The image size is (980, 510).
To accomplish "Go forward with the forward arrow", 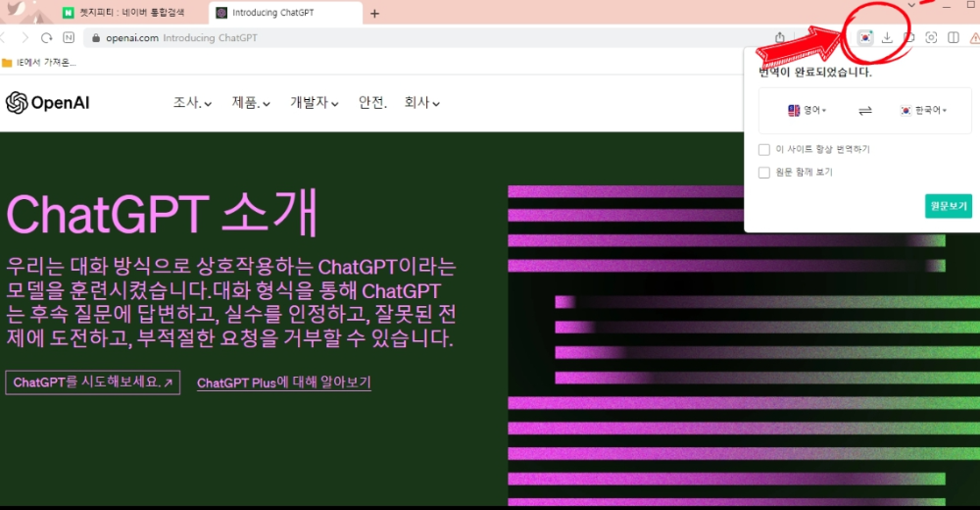I will [x=25, y=37].
